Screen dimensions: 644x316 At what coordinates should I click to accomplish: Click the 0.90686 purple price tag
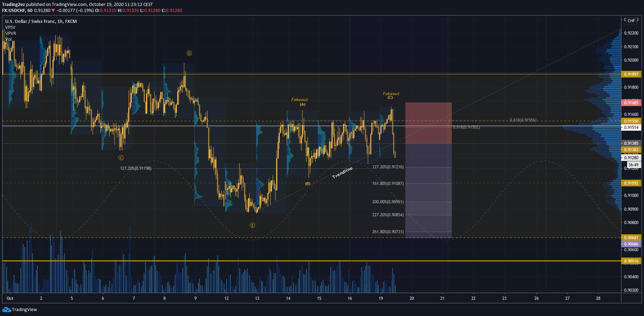pos(631,244)
